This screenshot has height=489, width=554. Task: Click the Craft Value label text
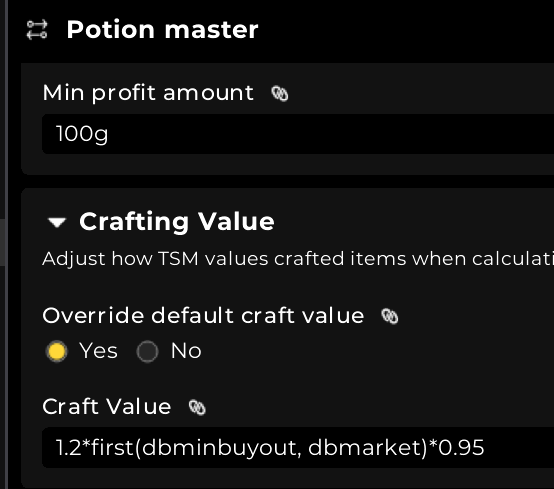107,406
